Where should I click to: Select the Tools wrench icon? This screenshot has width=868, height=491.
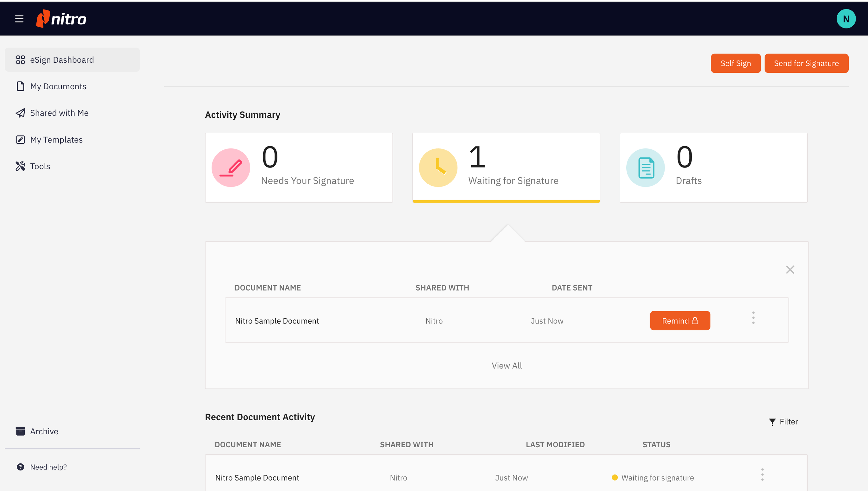(21, 166)
